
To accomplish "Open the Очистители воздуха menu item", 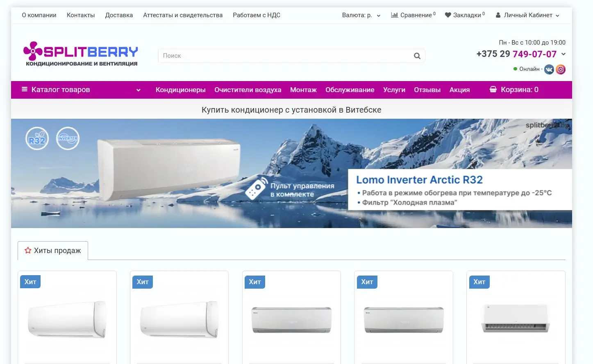I will (x=248, y=90).
